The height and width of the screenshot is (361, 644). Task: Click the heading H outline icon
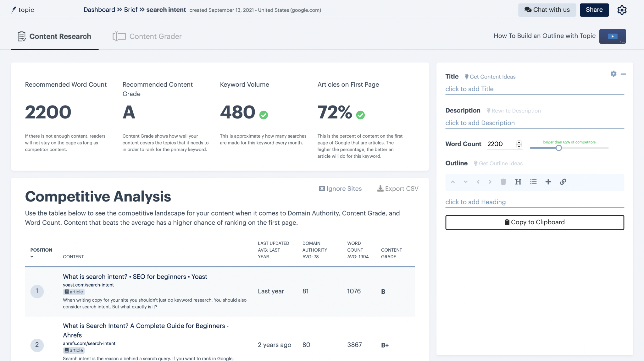(x=518, y=182)
